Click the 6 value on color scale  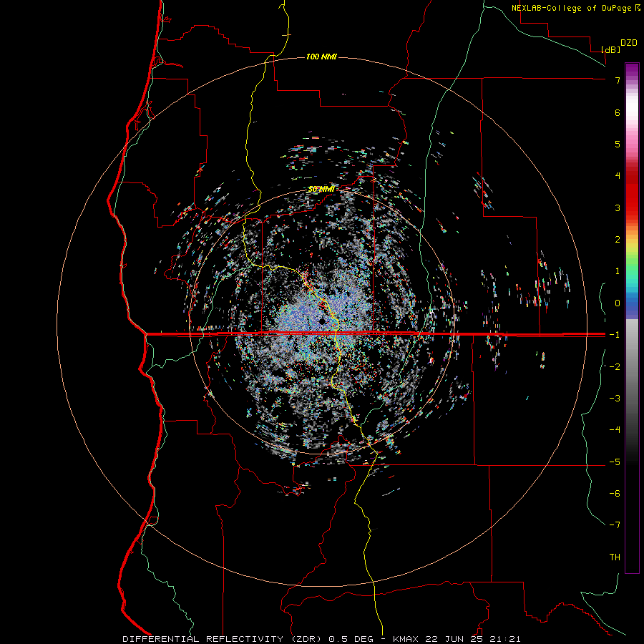pyautogui.click(x=618, y=112)
